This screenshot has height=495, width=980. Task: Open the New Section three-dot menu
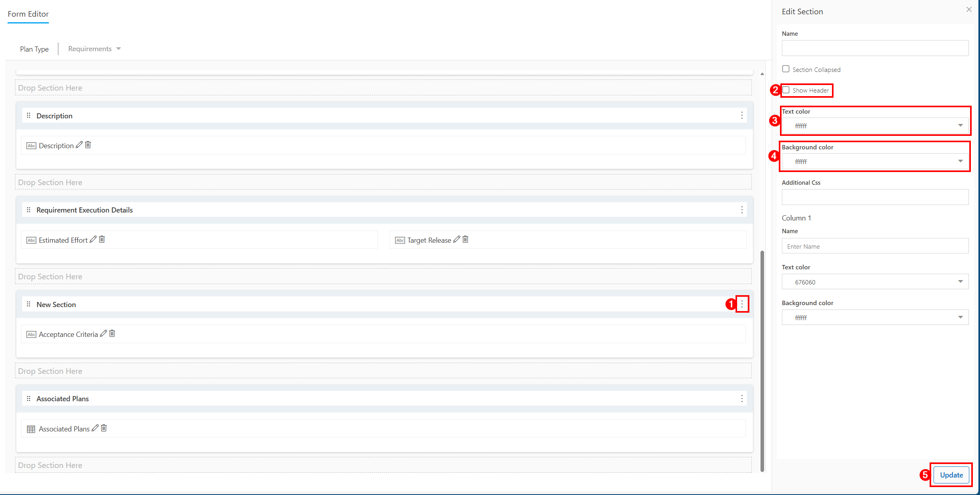(741, 304)
